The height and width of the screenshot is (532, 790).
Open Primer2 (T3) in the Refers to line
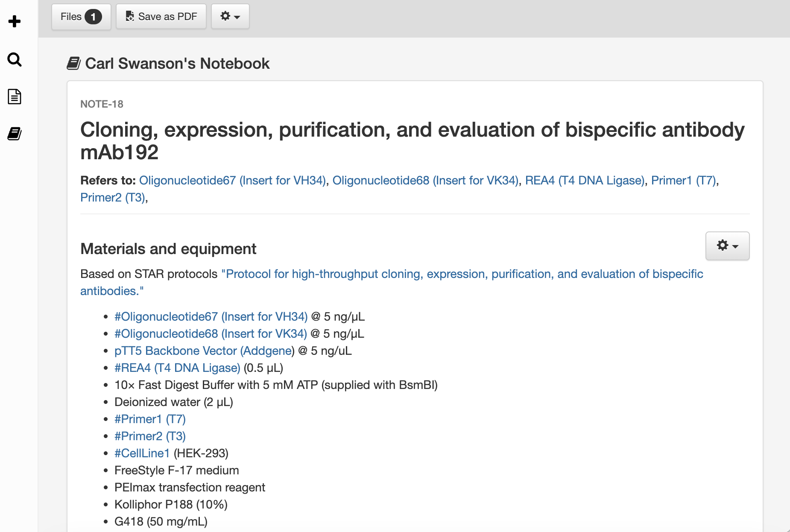(x=113, y=198)
